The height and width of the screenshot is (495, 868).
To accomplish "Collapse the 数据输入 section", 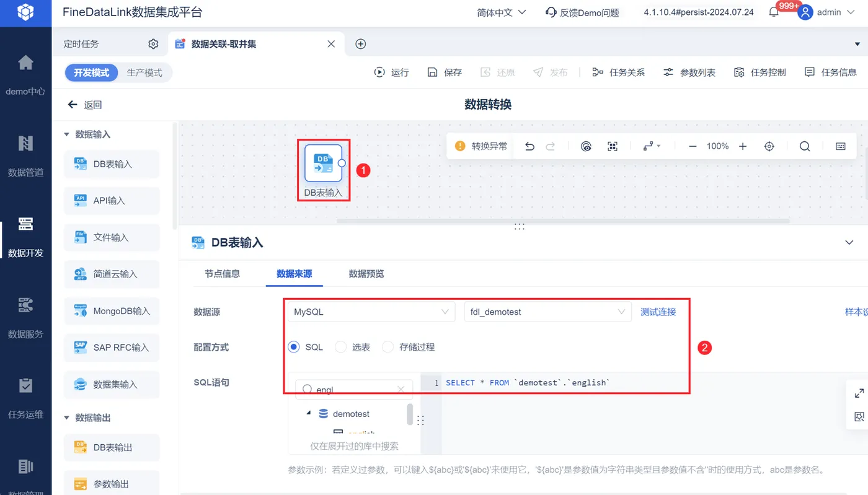I will [67, 134].
